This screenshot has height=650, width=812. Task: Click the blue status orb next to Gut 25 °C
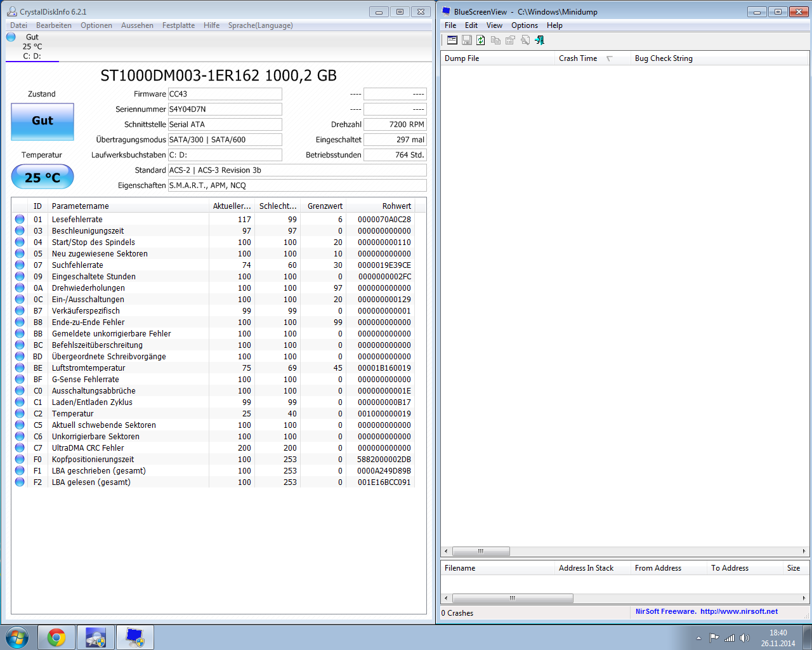[11, 37]
